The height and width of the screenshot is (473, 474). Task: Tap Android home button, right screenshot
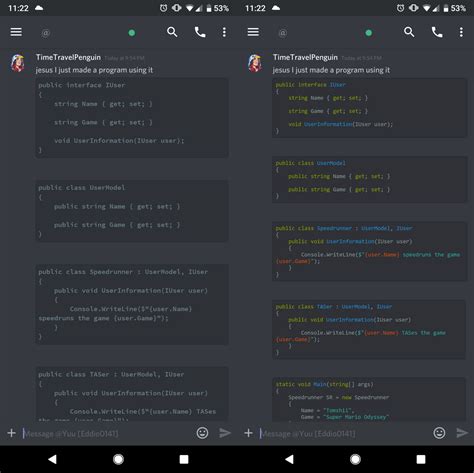[x=355, y=459]
